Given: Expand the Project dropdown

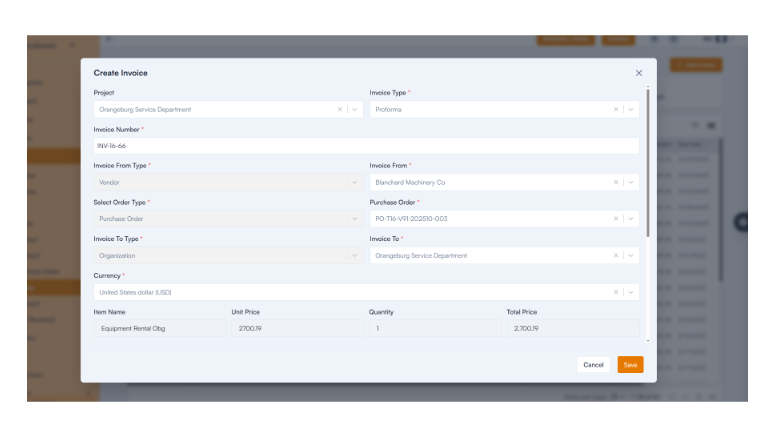Looking at the screenshot, I should pos(354,109).
